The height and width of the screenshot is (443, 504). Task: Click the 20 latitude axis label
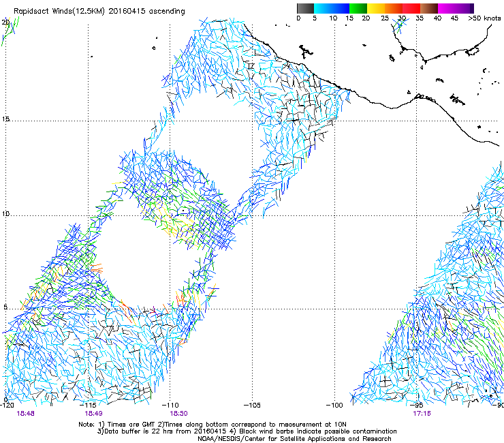(5, 22)
